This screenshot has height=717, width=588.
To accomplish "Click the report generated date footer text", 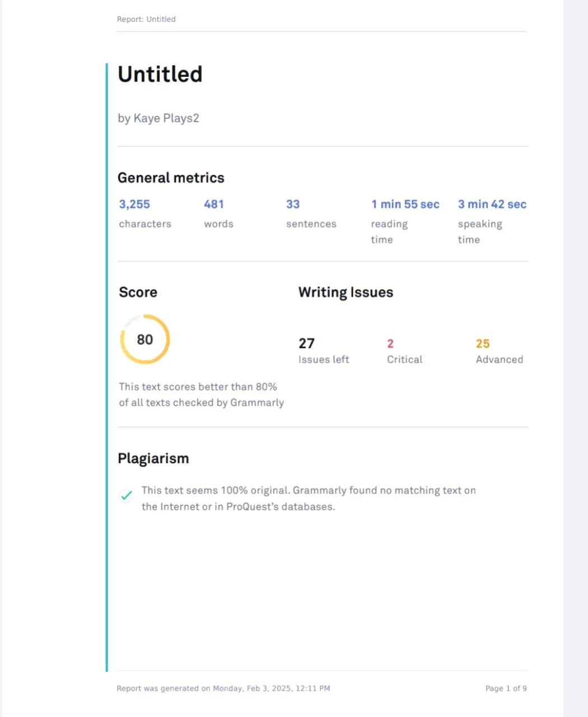I will (223, 688).
